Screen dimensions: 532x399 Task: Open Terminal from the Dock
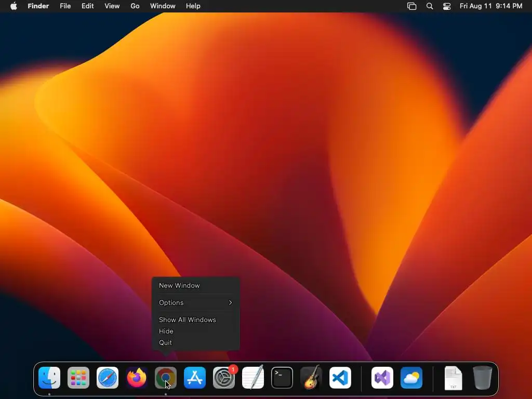[x=282, y=378]
